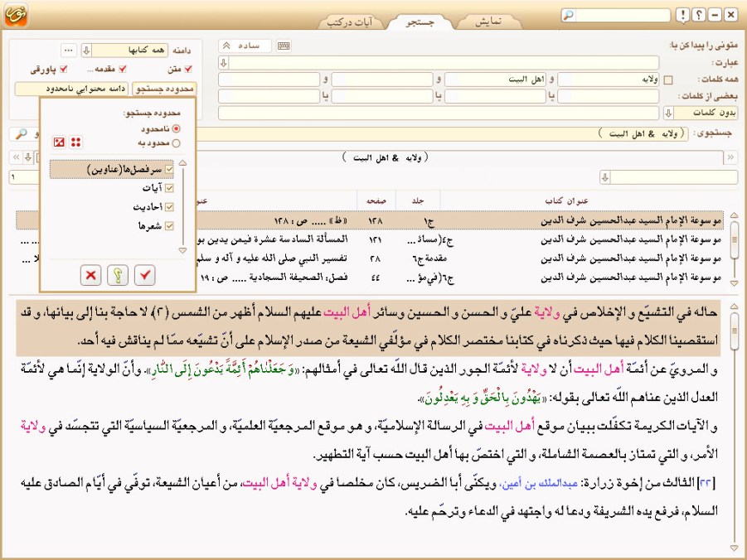Click the results list scroll down arrow
This screenshot has height=560, width=747.
734,283
